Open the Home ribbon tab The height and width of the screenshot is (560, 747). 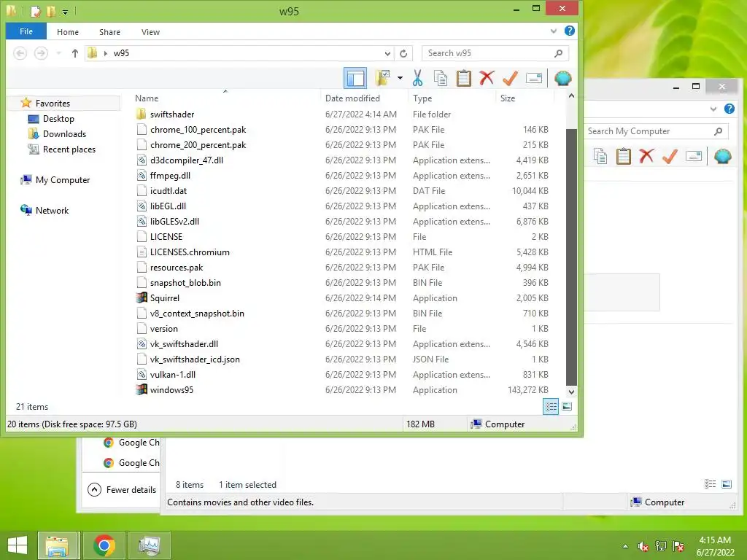68,32
